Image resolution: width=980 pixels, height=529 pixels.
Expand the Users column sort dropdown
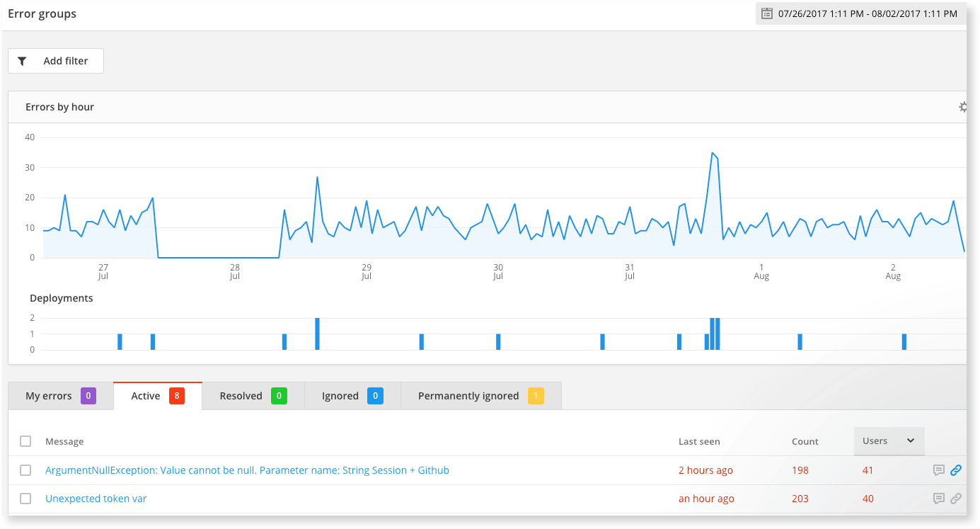[911, 440]
